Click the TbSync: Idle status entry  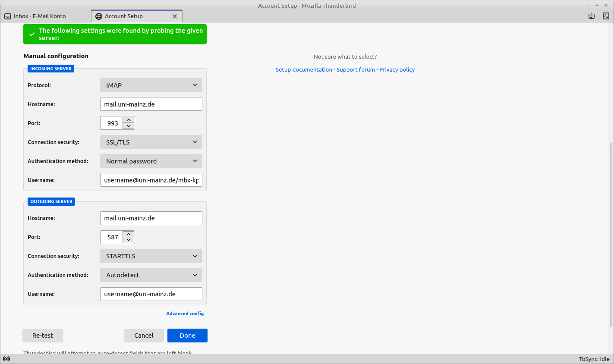pyautogui.click(x=594, y=359)
